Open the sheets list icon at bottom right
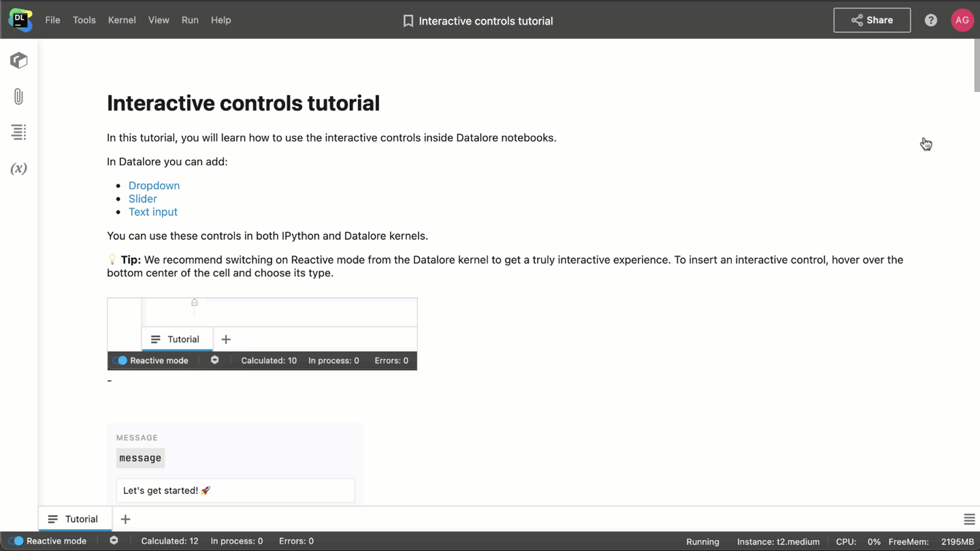The height and width of the screenshot is (551, 980). pyautogui.click(x=969, y=520)
